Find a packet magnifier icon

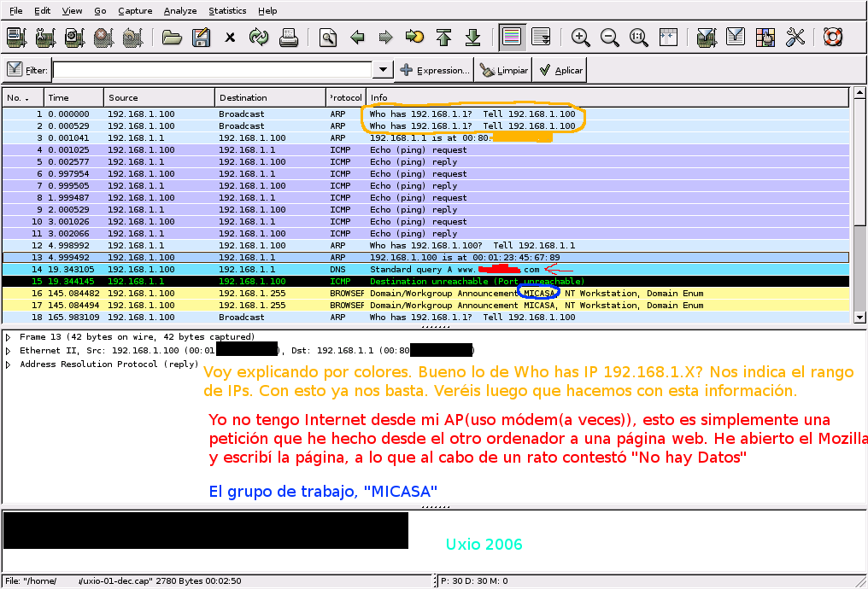pyautogui.click(x=328, y=38)
